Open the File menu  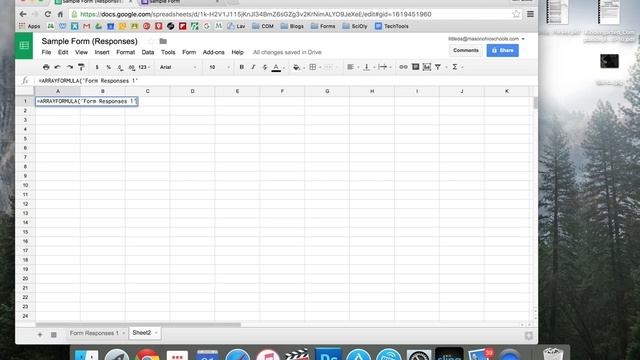(46, 52)
